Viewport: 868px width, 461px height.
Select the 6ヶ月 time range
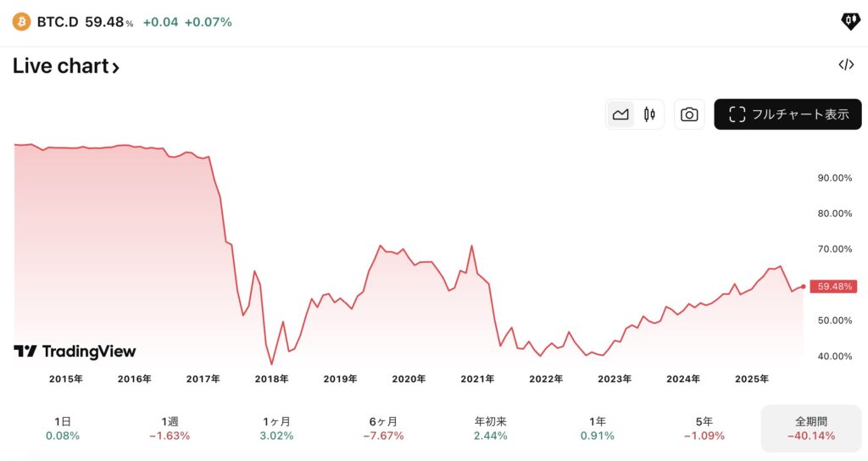(383, 428)
